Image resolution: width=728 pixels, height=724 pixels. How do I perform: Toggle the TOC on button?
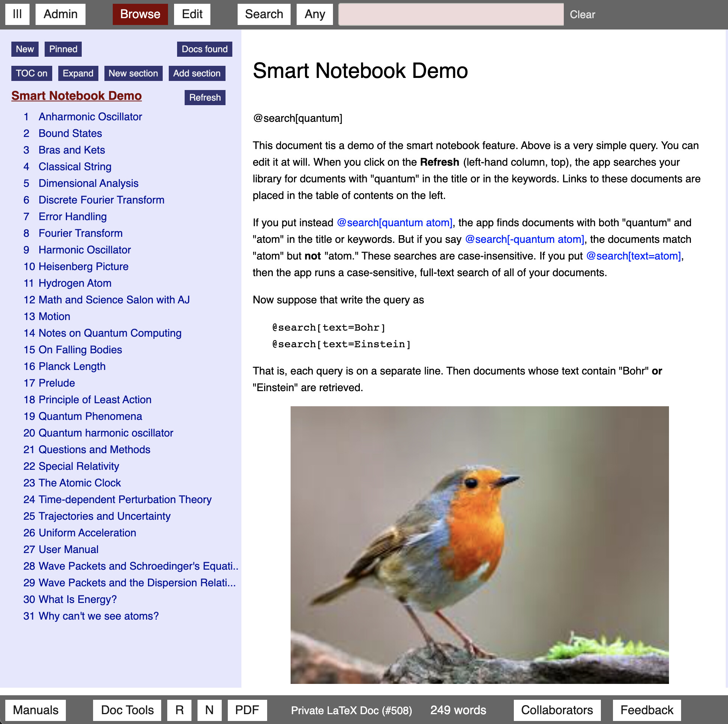point(31,73)
